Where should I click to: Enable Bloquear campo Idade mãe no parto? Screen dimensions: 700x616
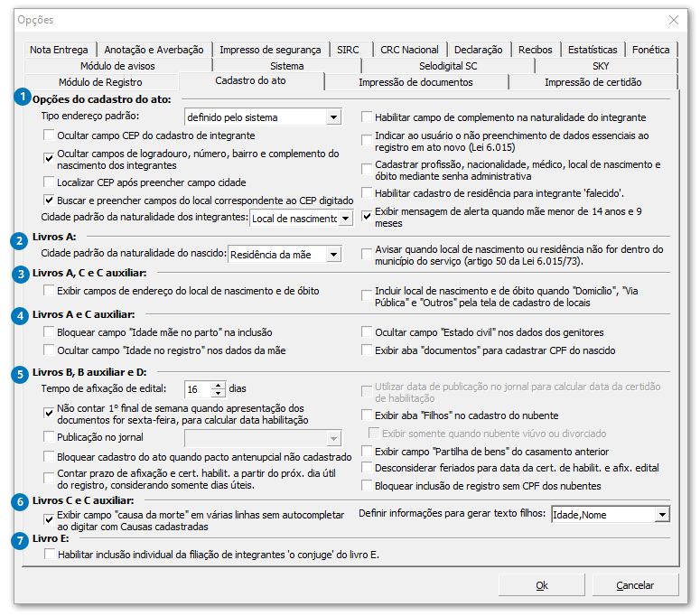point(49,332)
